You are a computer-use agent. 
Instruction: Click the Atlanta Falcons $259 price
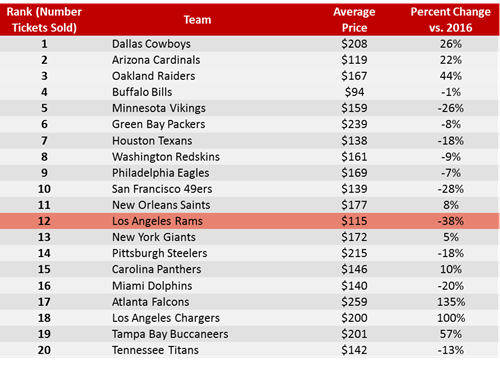click(354, 302)
